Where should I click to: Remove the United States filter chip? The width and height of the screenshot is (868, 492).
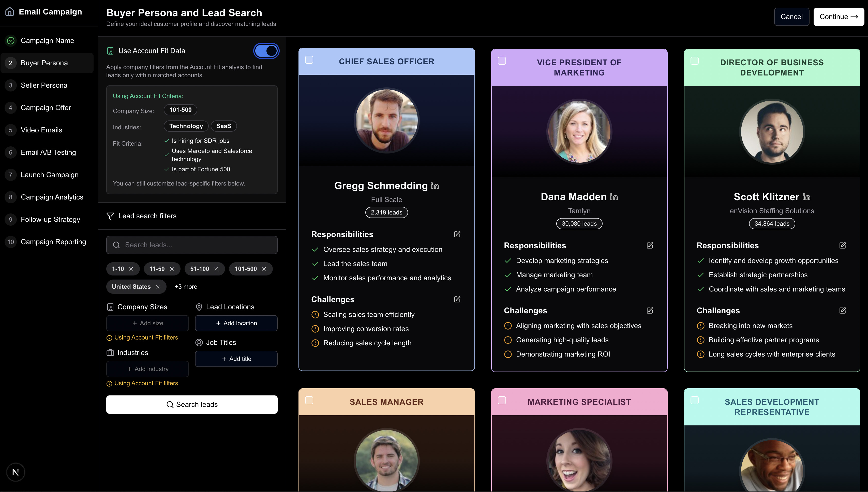(x=158, y=287)
